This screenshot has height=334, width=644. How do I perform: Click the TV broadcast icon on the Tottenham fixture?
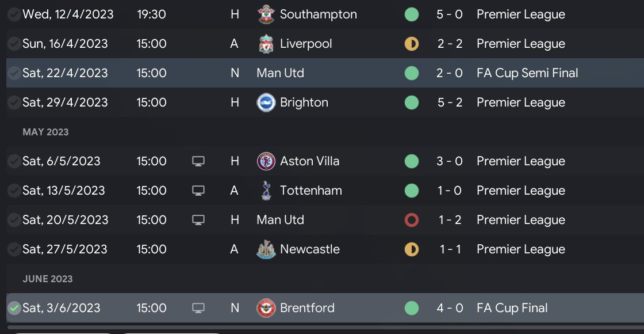[x=198, y=191]
